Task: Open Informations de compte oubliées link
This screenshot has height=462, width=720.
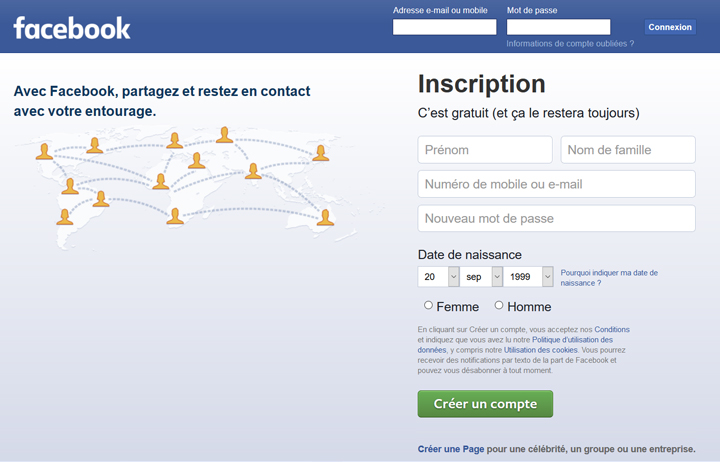Action: click(570, 44)
